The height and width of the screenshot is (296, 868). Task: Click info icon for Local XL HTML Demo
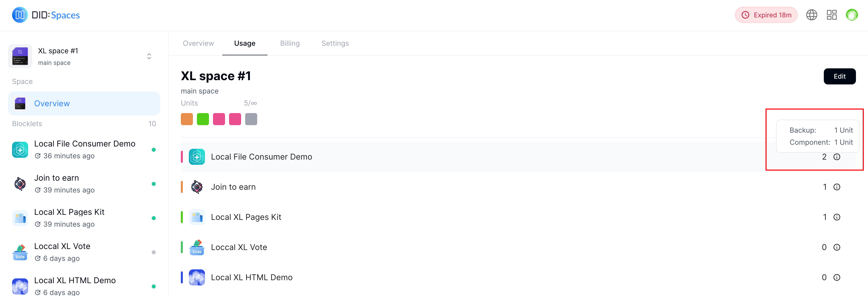pos(837,277)
